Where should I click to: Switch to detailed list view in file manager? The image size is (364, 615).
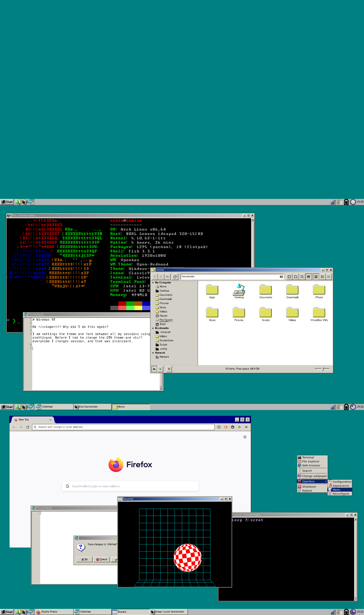tap(322, 277)
